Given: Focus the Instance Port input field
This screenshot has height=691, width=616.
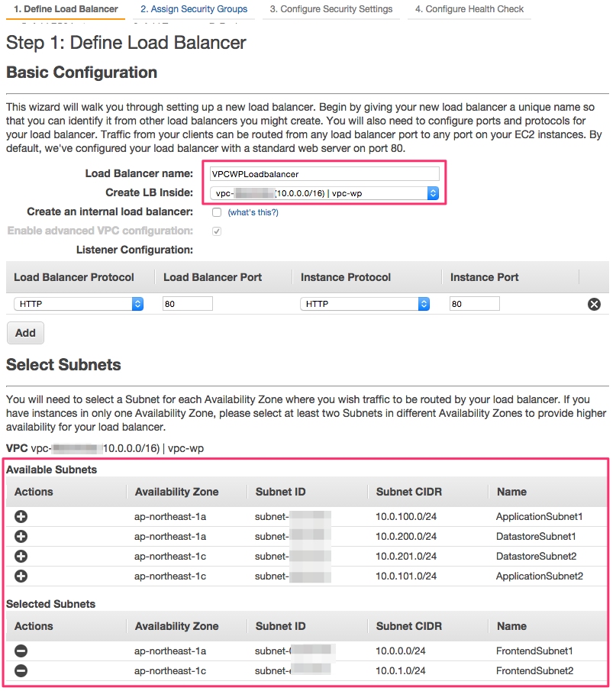Looking at the screenshot, I should (474, 304).
